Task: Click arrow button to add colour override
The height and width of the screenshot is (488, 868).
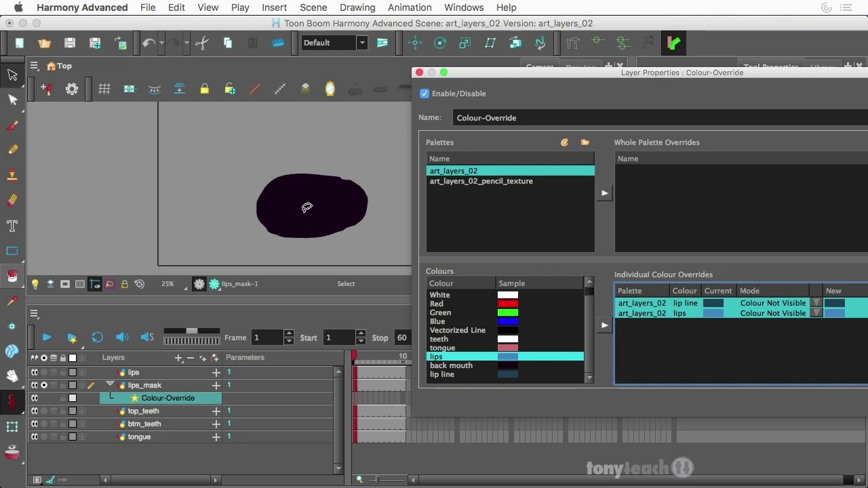Action: coord(604,325)
